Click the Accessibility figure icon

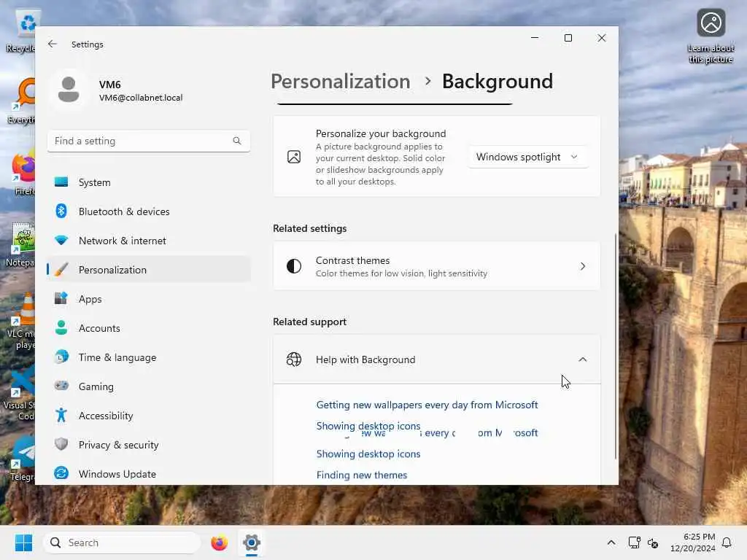(x=61, y=415)
